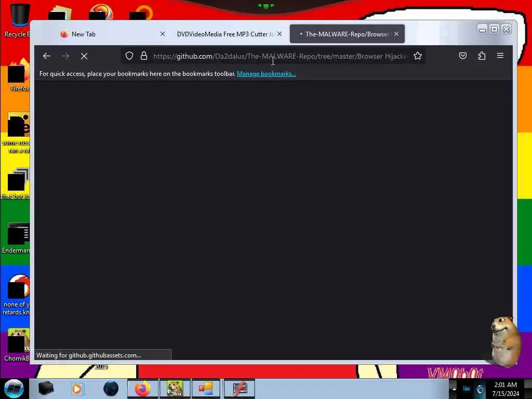The width and height of the screenshot is (532, 399).
Task: Open the Manage bookmarks link
Action: click(x=267, y=74)
